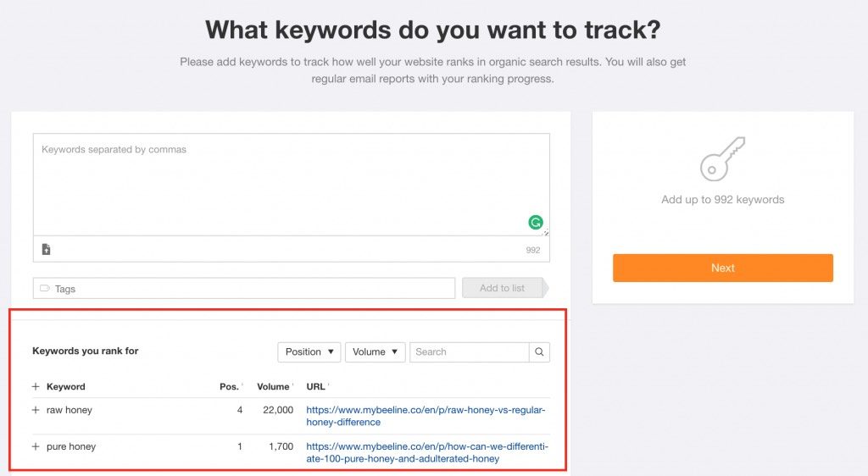Click the search magnifier icon
This screenshot has width=868, height=476.
pos(539,351)
